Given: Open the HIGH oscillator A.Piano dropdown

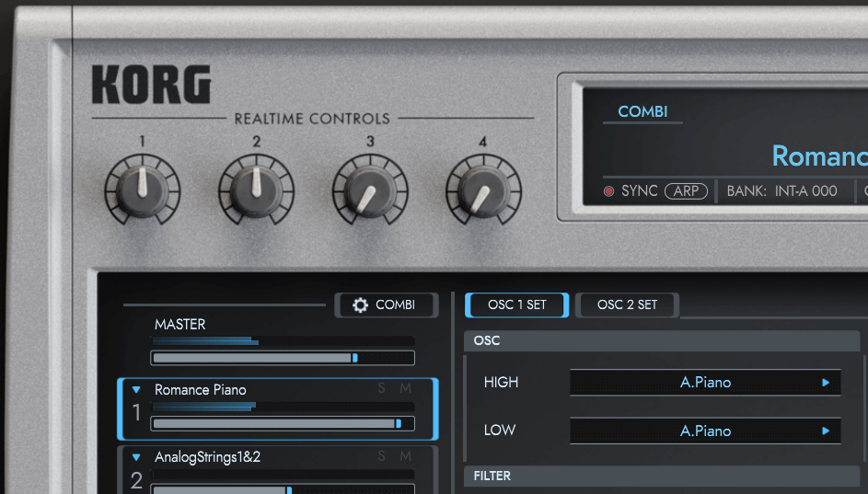Looking at the screenshot, I should pyautogui.click(x=705, y=383).
